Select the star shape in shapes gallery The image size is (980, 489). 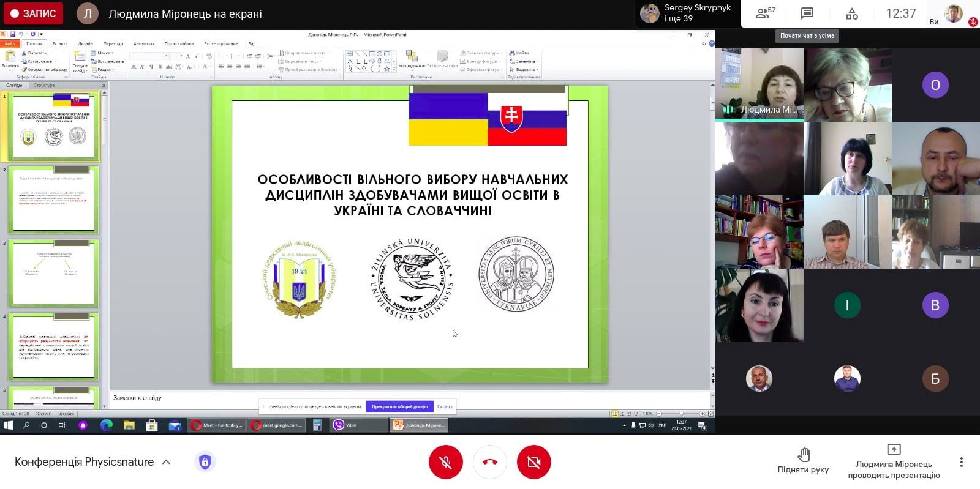pyautogui.click(x=386, y=69)
